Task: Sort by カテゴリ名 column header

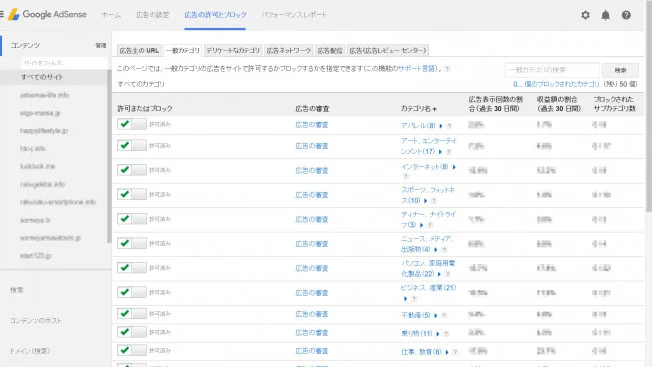Action: point(418,108)
